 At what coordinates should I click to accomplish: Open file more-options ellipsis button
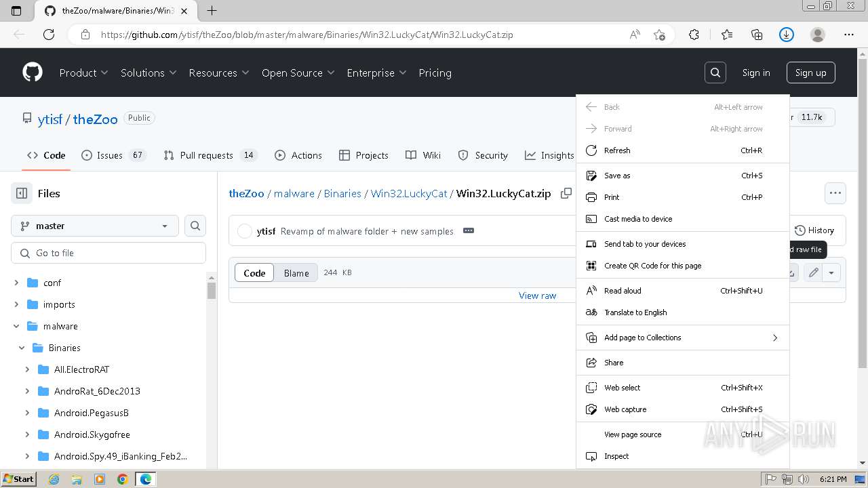835,193
